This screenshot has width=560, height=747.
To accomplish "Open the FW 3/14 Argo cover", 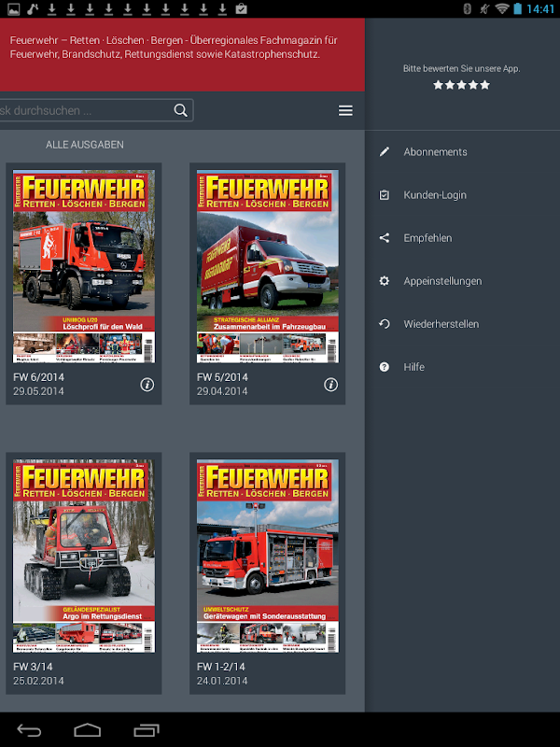I will point(84,556).
